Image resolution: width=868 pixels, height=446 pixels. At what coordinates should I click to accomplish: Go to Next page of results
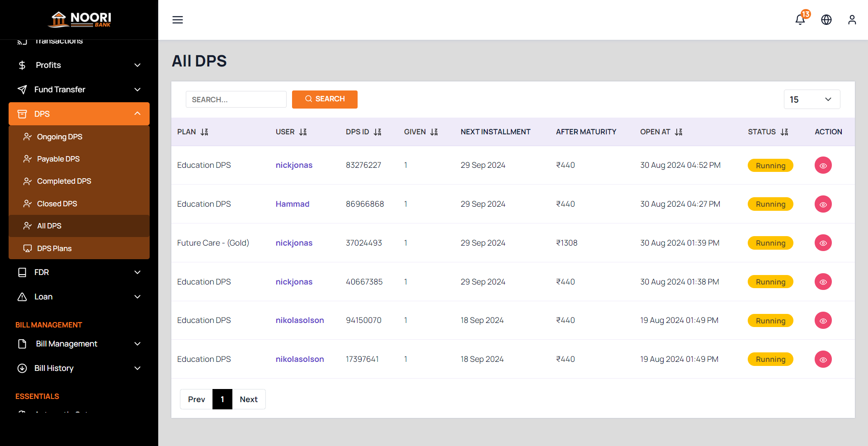249,399
